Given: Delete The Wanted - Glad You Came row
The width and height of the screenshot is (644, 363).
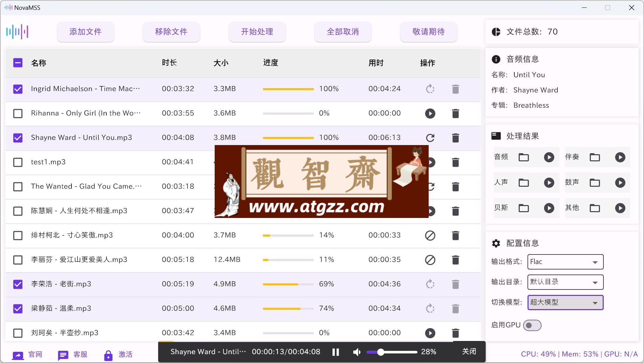Looking at the screenshot, I should coord(455,186).
